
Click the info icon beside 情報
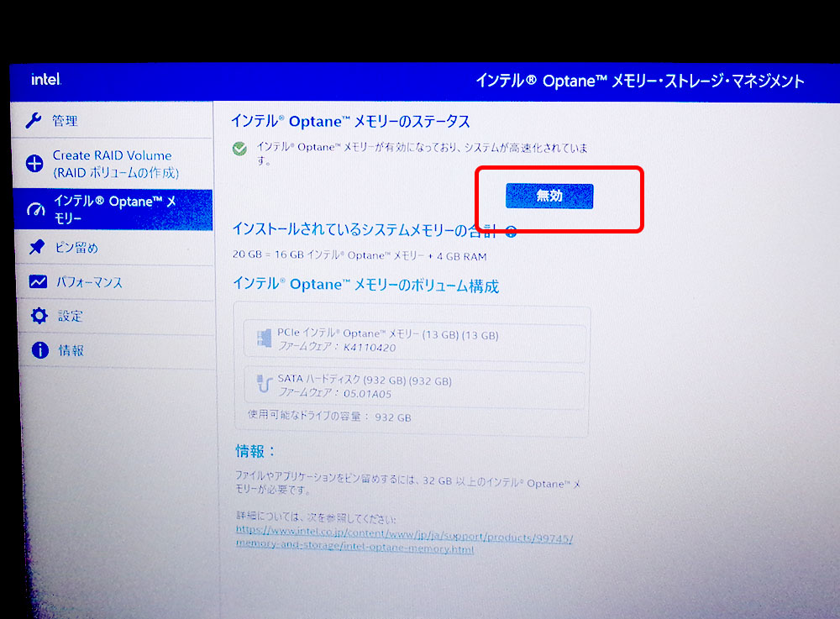click(39, 350)
